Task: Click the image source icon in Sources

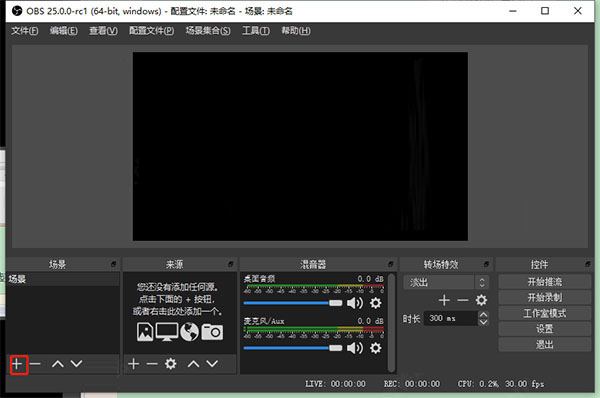Action: coord(145,332)
